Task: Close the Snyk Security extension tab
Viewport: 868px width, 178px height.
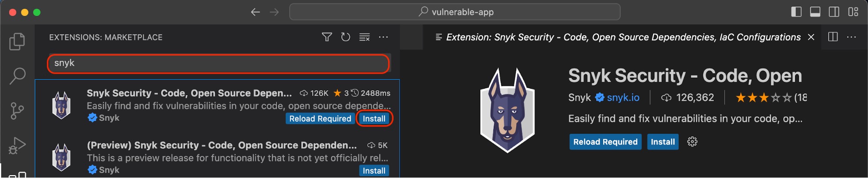Action: click(x=811, y=37)
